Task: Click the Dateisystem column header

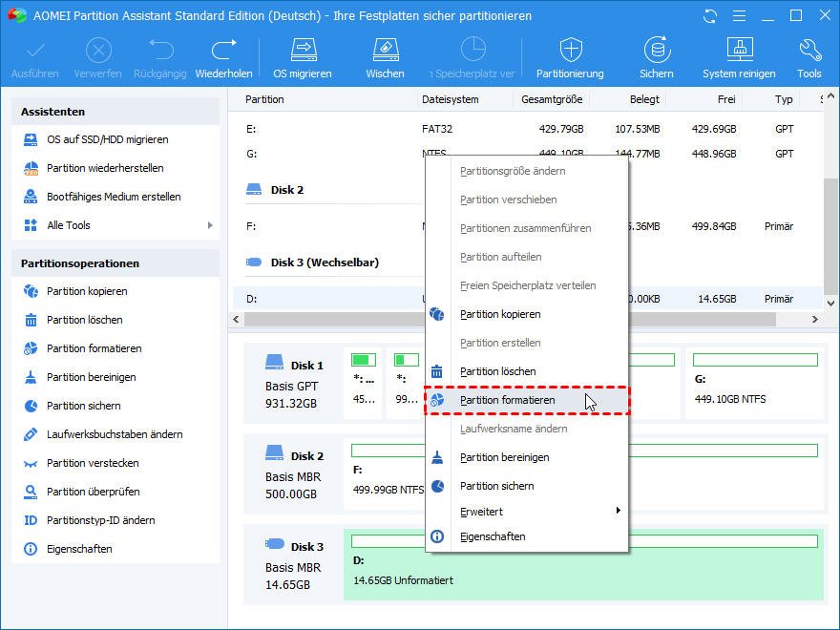Action: pyautogui.click(x=451, y=99)
